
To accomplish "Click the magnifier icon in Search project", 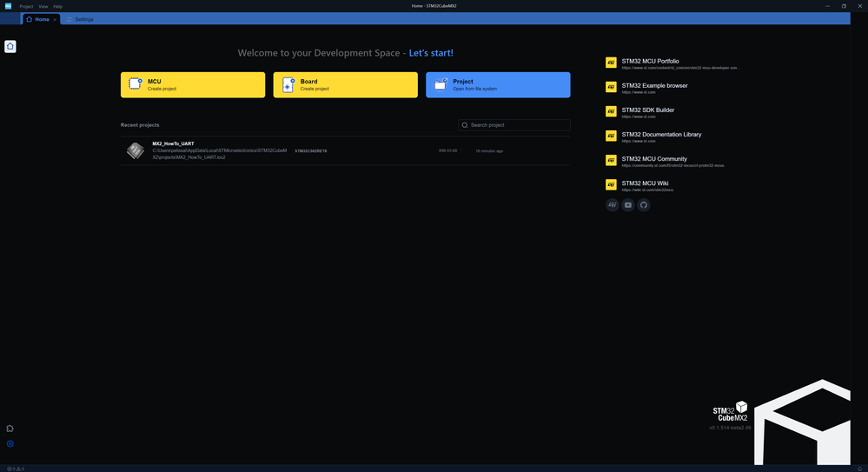I will pos(465,125).
